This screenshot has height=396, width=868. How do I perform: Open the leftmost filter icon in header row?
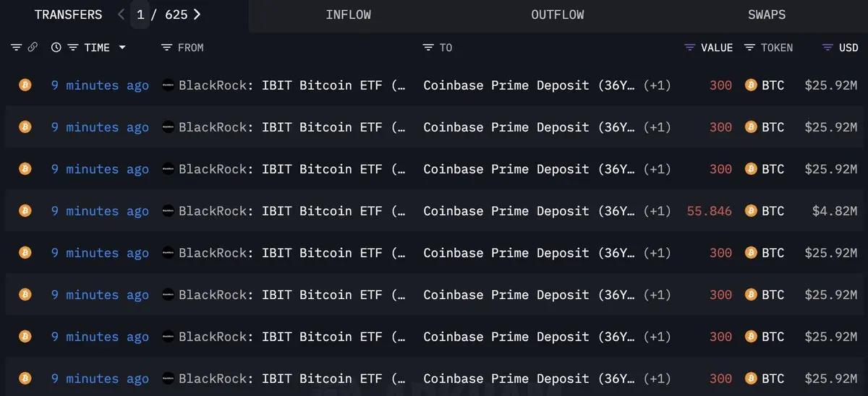tap(17, 48)
